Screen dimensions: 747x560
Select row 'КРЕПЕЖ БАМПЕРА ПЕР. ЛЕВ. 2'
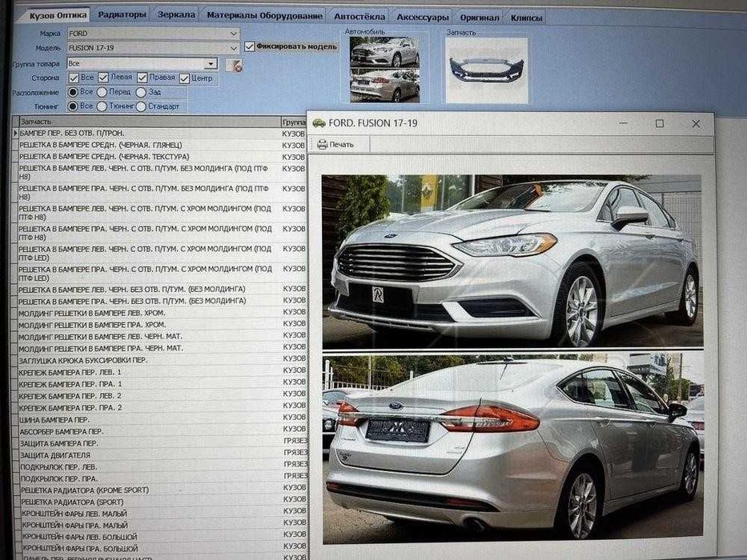click(x=161, y=396)
